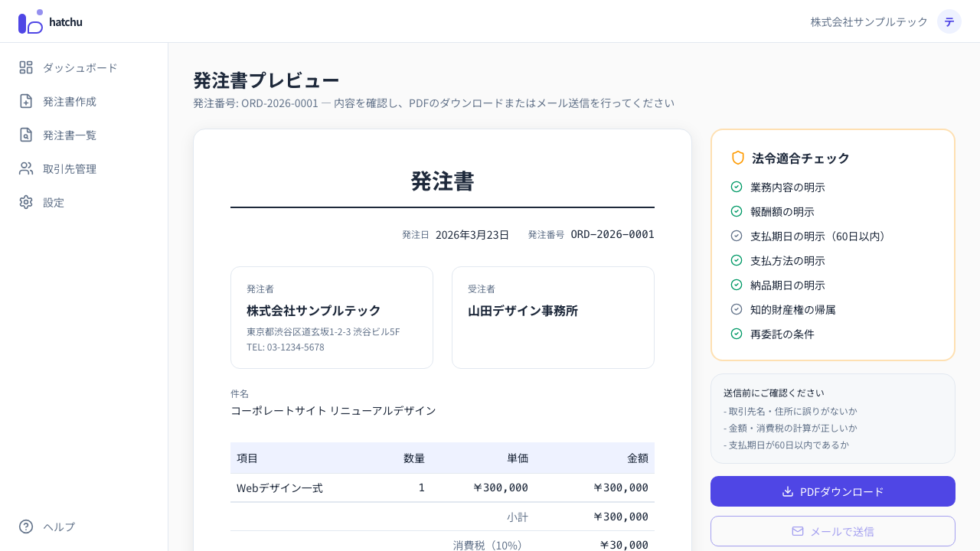Click company name 株式会社サンプルテック in header
980x551 pixels.
coord(869,21)
